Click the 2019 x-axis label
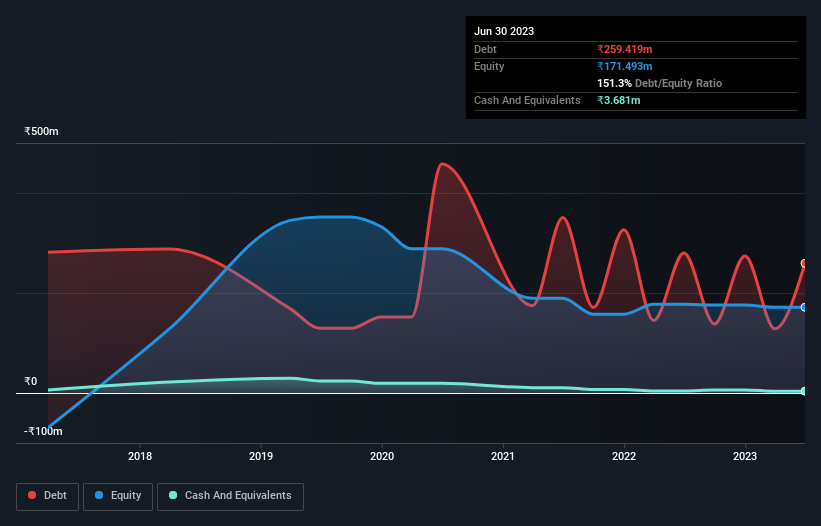The image size is (821, 526). (261, 456)
